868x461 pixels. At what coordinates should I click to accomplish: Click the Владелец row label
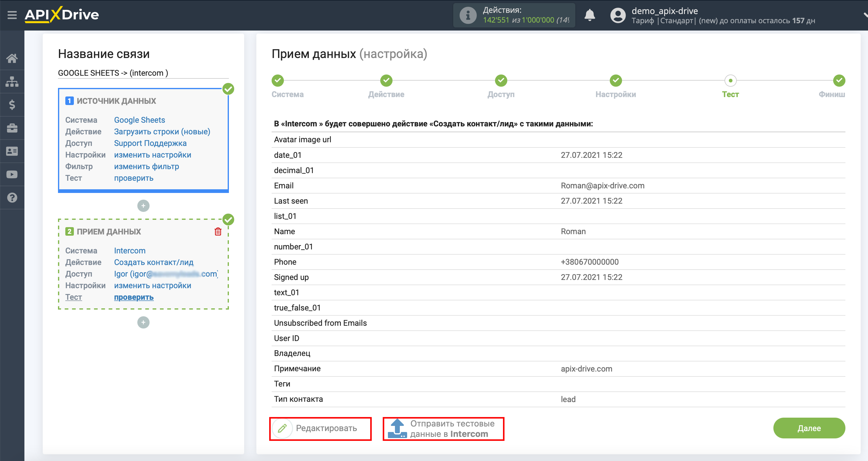[292, 353]
